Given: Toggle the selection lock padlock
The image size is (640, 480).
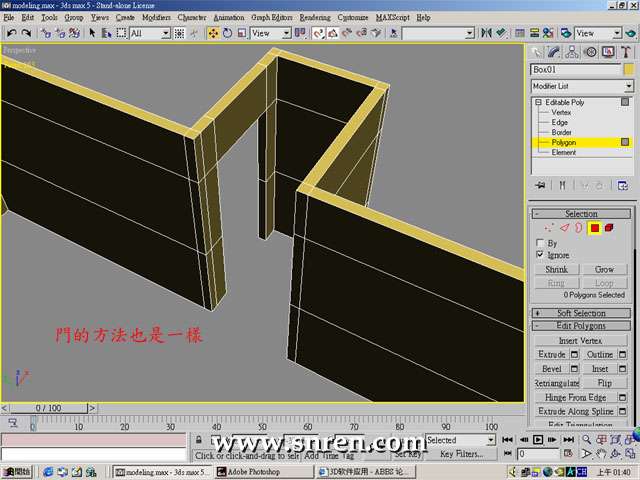Looking at the screenshot, I should click(x=199, y=440).
